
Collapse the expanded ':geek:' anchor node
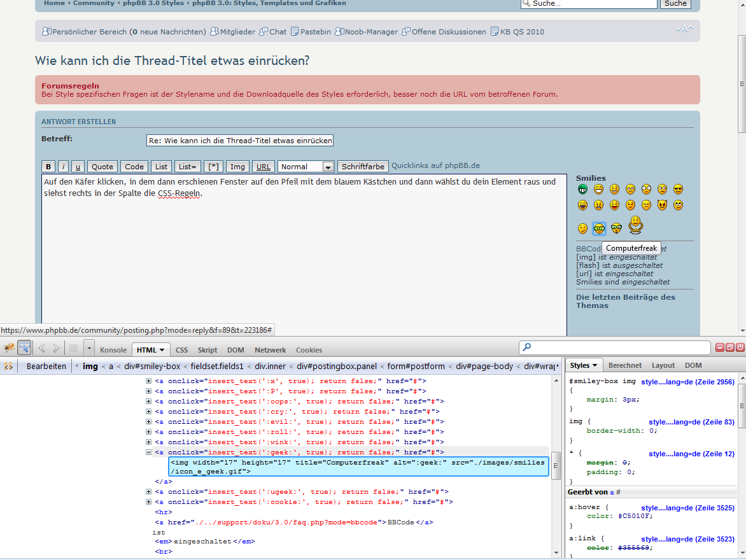coord(148,452)
